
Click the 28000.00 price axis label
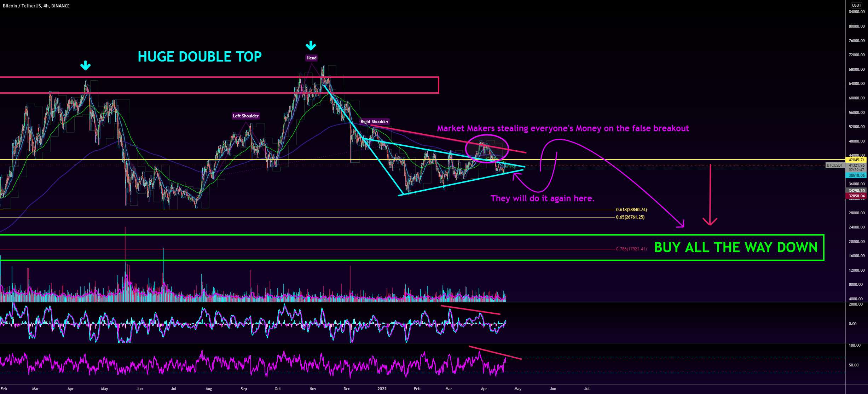856,213
